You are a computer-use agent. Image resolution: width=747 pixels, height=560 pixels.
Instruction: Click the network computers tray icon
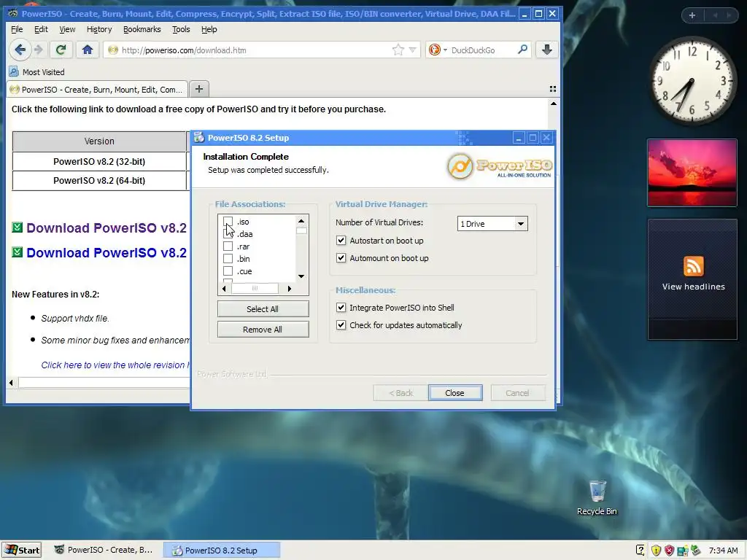[682, 551]
